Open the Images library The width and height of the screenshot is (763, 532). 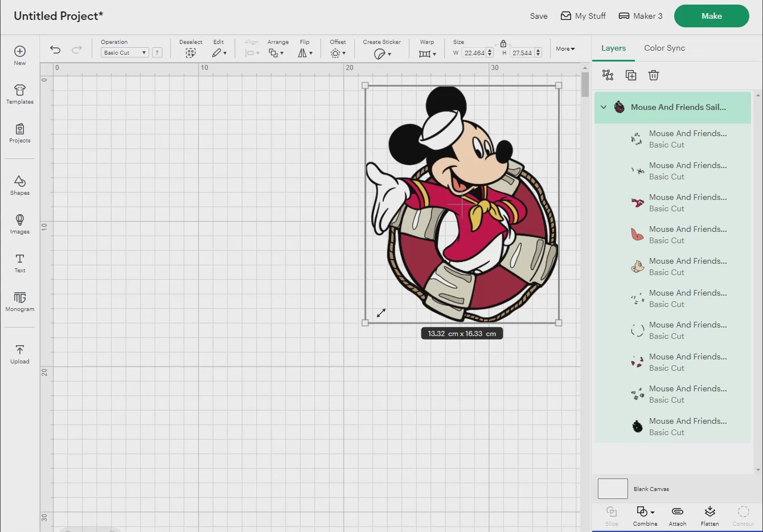tap(20, 224)
